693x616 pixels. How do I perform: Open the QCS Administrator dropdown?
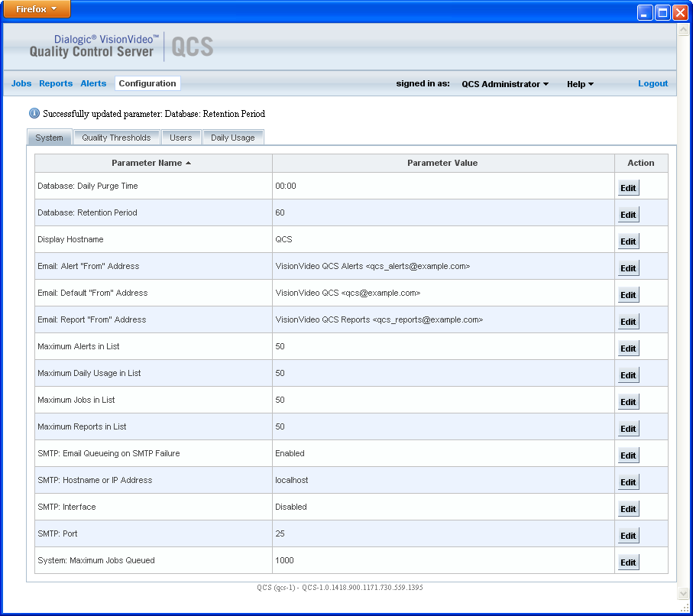(505, 84)
